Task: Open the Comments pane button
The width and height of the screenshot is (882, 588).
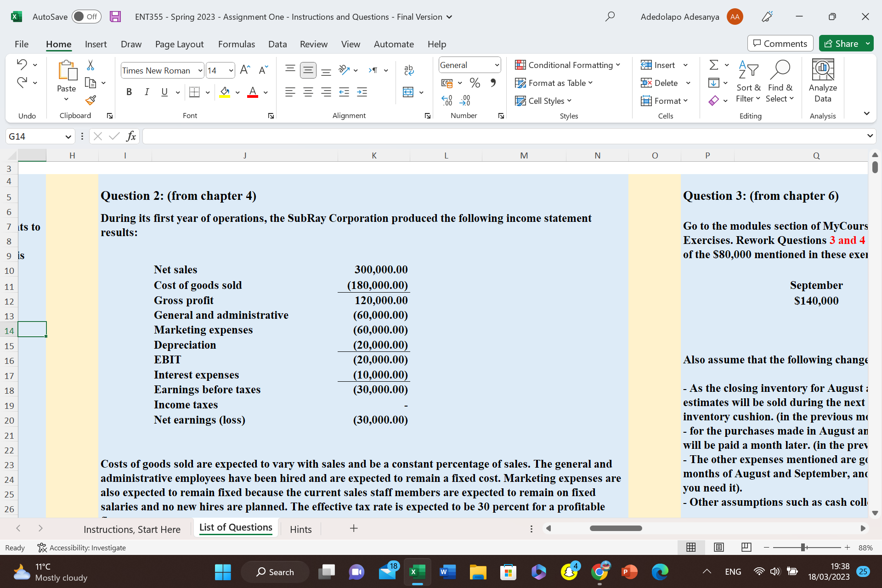Action: (780, 44)
